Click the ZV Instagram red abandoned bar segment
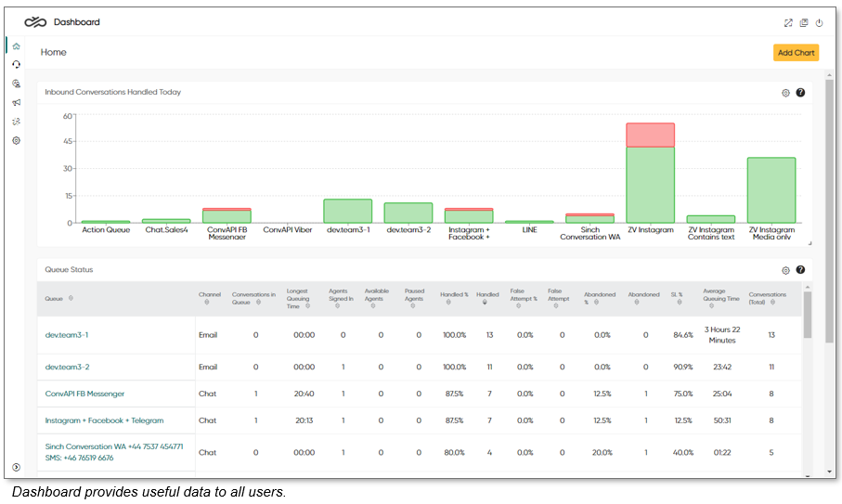Viewport: 842px width, 504px height. [x=650, y=136]
